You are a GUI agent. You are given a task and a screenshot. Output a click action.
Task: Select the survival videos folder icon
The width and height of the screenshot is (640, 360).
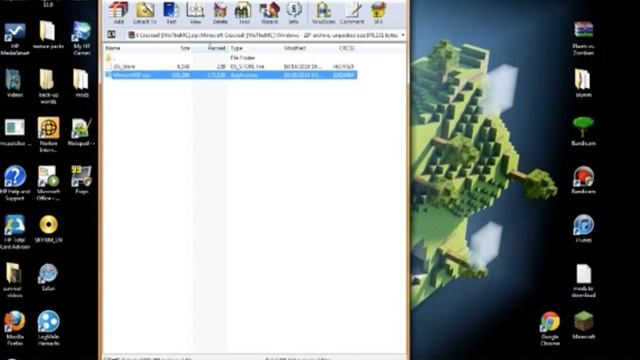(13, 280)
